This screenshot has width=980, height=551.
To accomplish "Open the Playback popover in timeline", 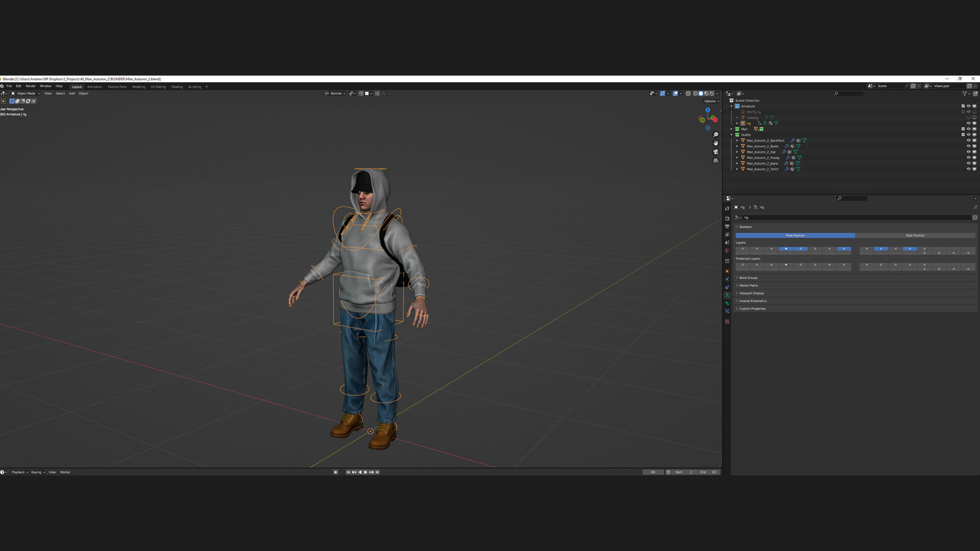I will (x=19, y=472).
